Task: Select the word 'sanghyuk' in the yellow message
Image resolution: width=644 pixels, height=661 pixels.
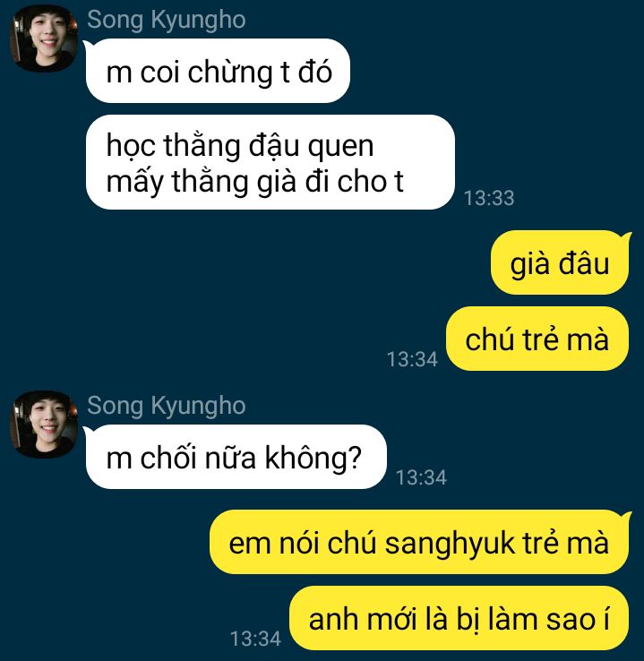Action: pos(450,544)
